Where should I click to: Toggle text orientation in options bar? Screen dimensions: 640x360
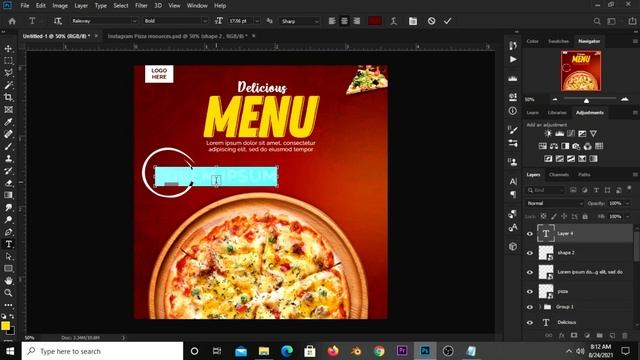point(58,21)
